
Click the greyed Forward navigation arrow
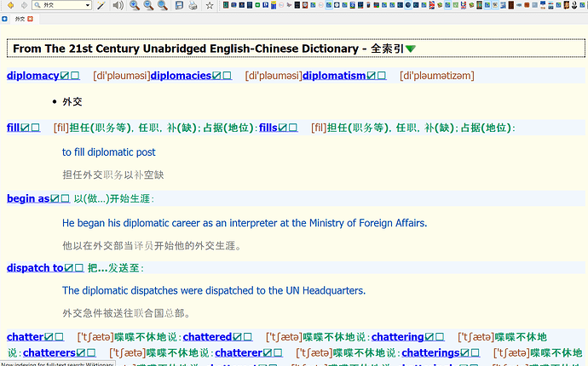pos(25,5)
